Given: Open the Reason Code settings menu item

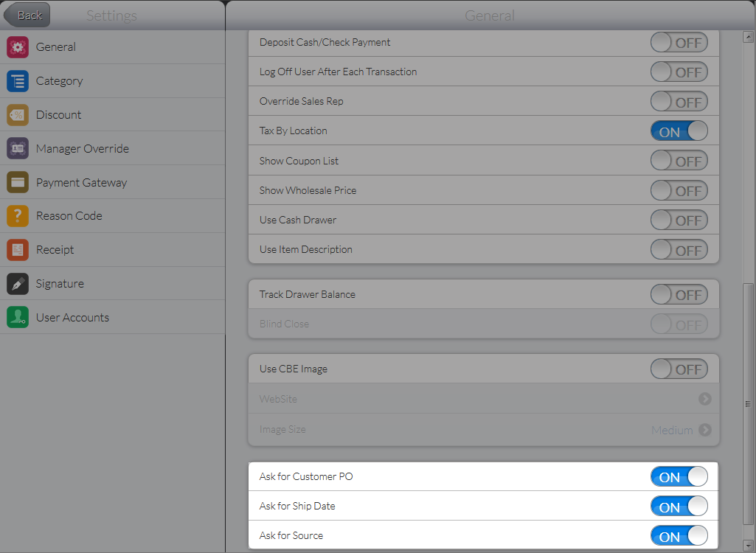Looking at the screenshot, I should (x=69, y=216).
